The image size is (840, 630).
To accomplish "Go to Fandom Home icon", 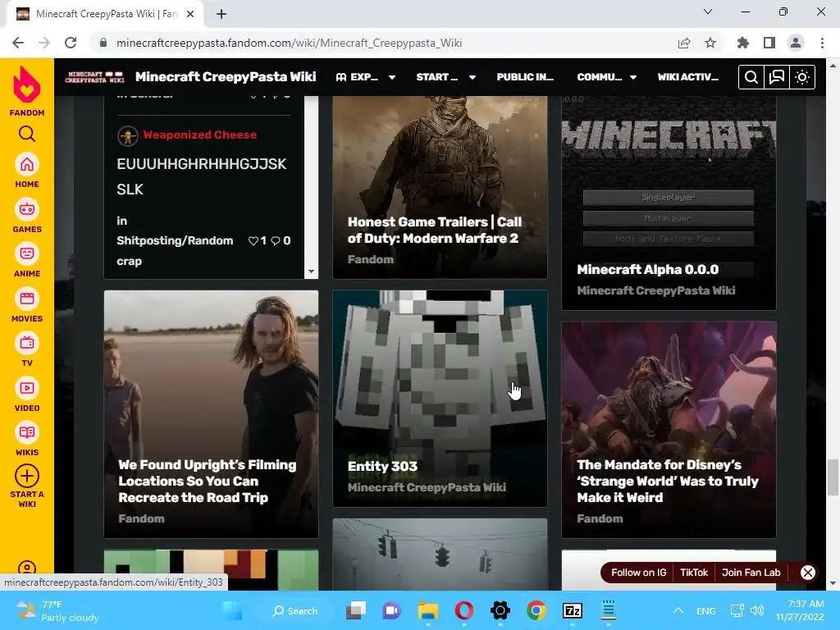I will pyautogui.click(x=27, y=165).
